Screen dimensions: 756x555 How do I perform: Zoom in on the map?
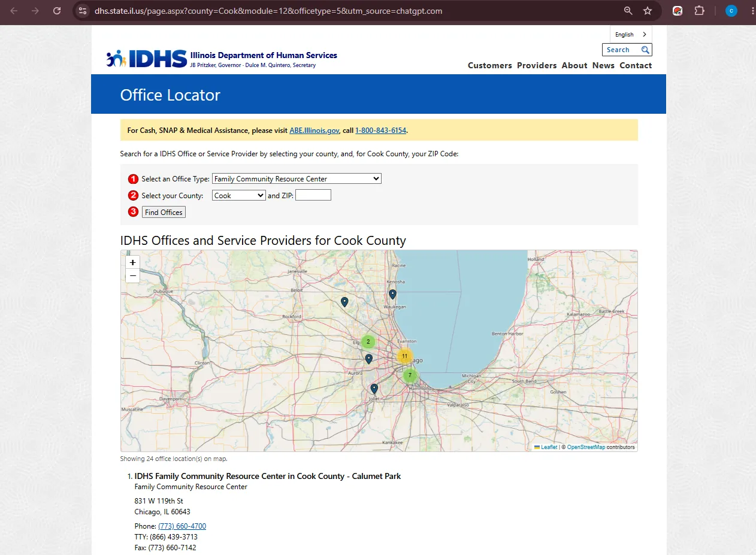(132, 262)
